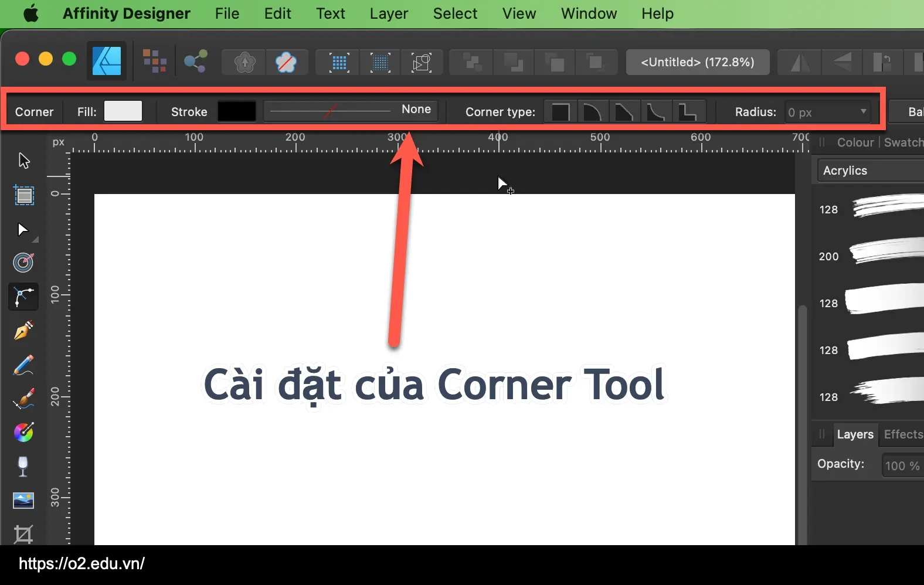Toggle Move By Whole Pixels
The width and height of the screenshot is (924, 585).
point(381,62)
